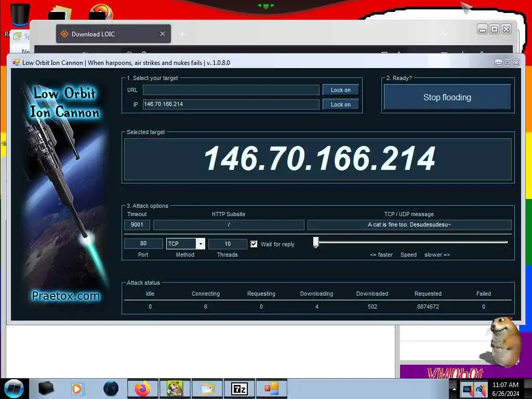Open the taskbar clock showing 11:07 AM
The image size is (532, 399).
pos(505,389)
